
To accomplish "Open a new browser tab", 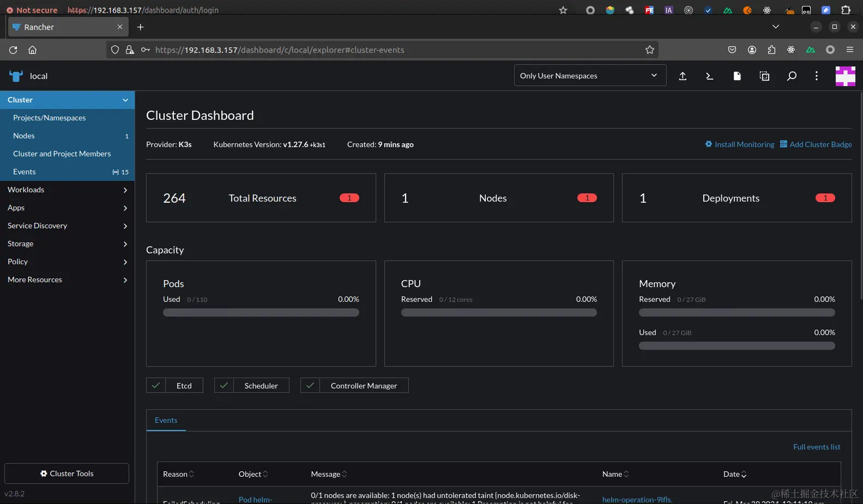I will pyautogui.click(x=140, y=27).
